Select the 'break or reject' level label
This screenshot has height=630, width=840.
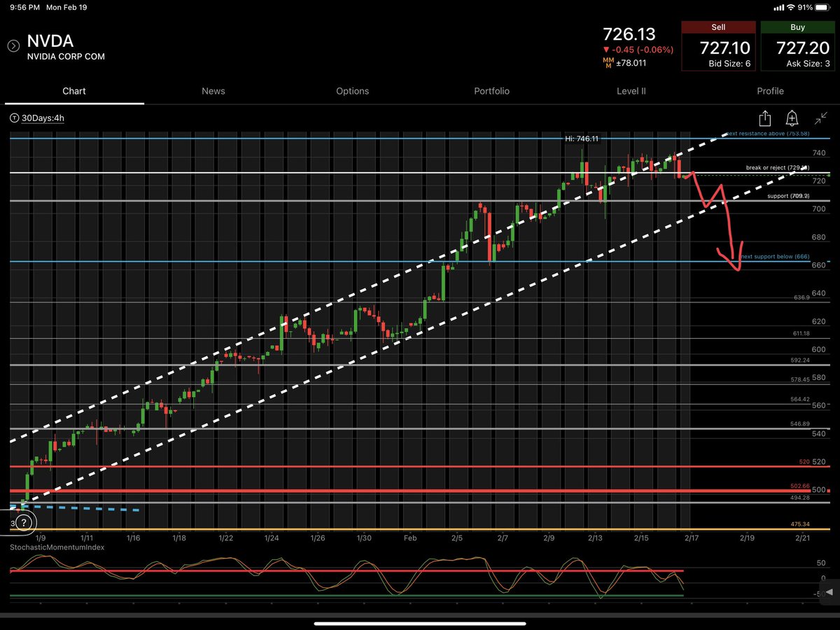(x=778, y=168)
